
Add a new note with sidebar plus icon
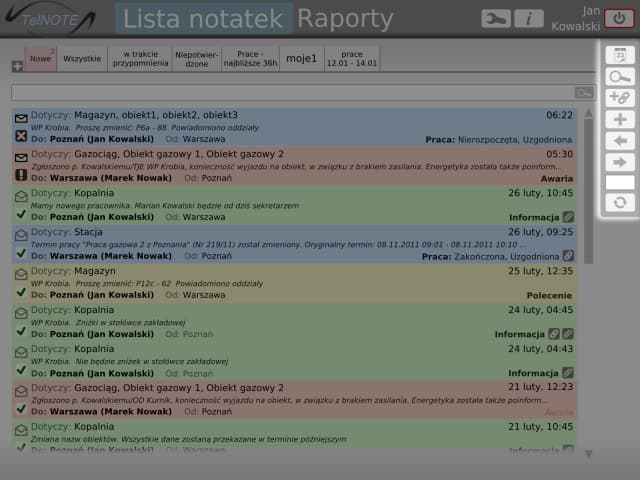click(620, 120)
